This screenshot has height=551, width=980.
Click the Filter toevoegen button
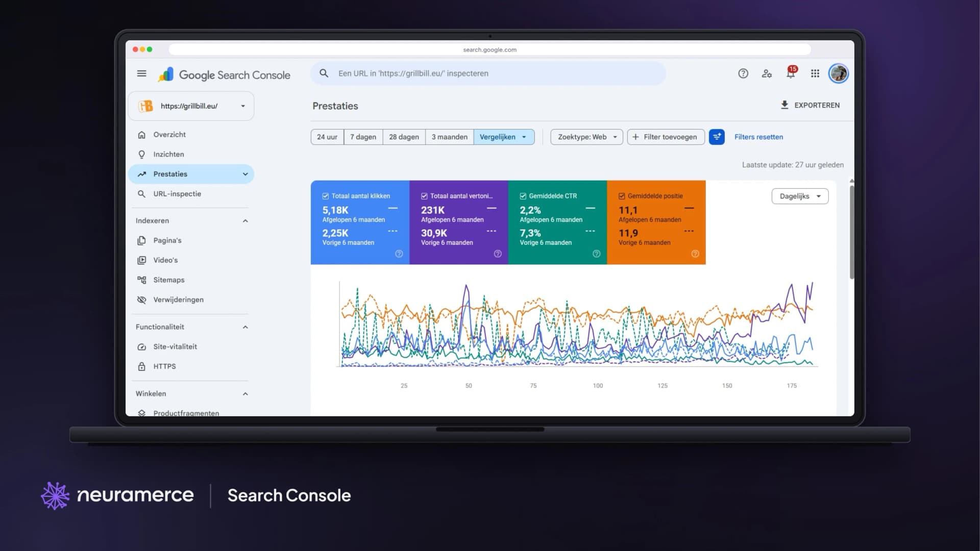pos(666,137)
